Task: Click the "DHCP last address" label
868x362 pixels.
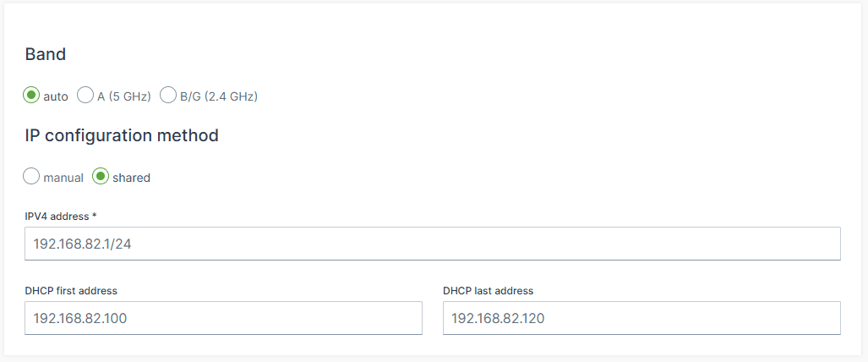Action: 488,290
